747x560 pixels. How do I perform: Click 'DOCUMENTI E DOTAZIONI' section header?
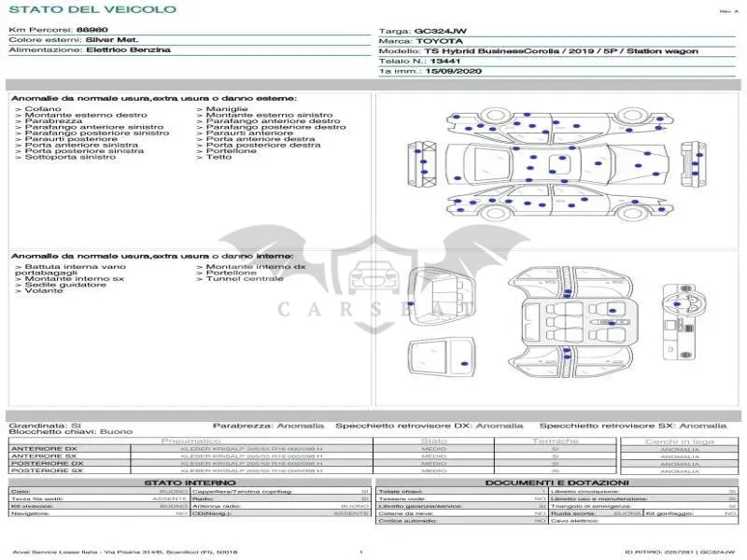(x=557, y=483)
